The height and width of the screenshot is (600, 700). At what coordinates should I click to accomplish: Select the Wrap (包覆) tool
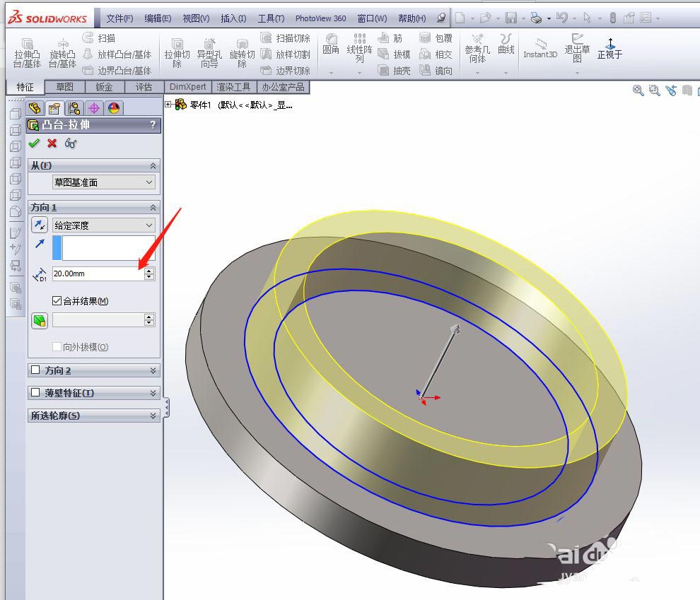[x=436, y=38]
